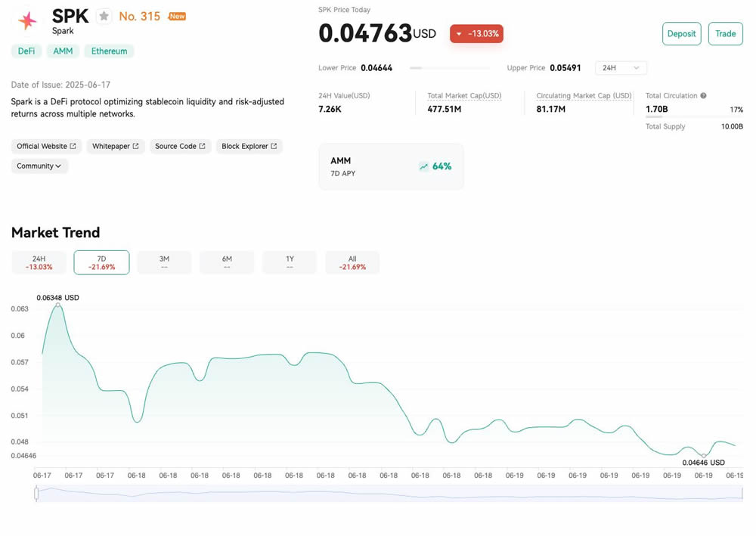The height and width of the screenshot is (536, 756).
Task: Click the star favorite icon beside SPK
Action: 104,16
